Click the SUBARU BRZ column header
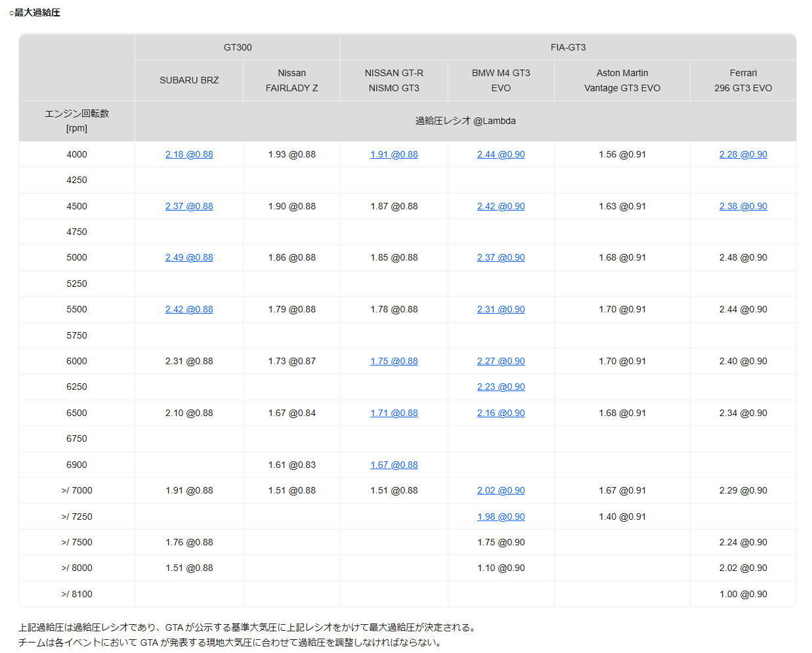 pyautogui.click(x=189, y=80)
